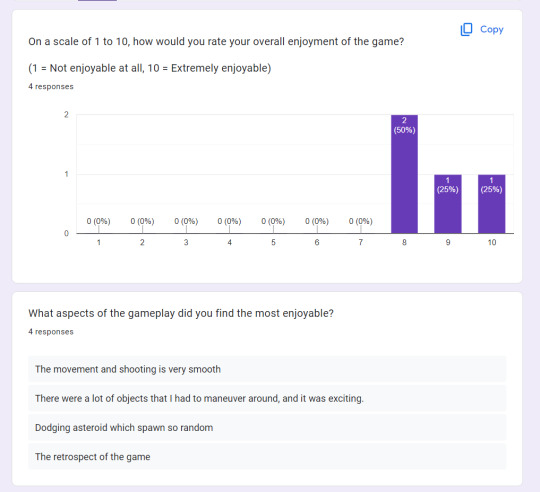Image resolution: width=540 pixels, height=492 pixels.
Task: Click x-axis label 10 on the chart
Action: pos(492,242)
